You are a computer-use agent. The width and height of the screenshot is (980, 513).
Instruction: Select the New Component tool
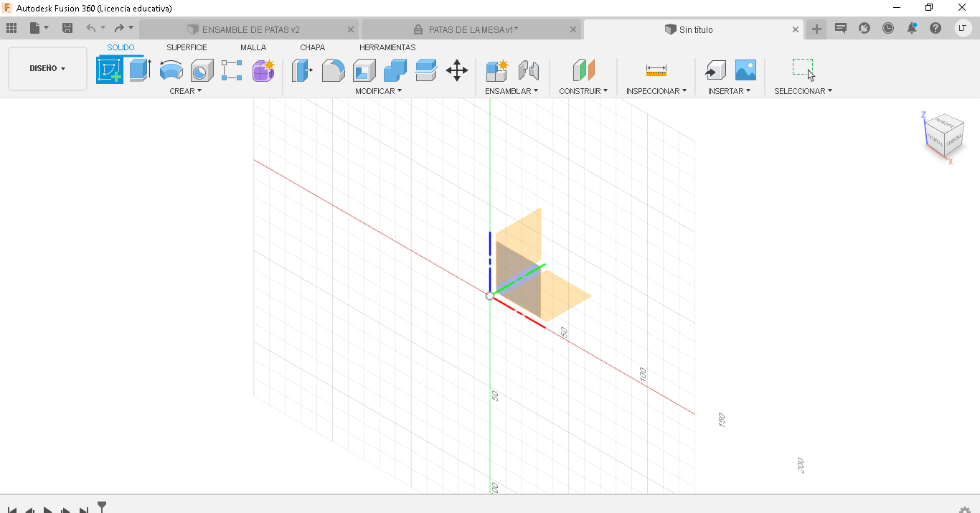(x=496, y=70)
